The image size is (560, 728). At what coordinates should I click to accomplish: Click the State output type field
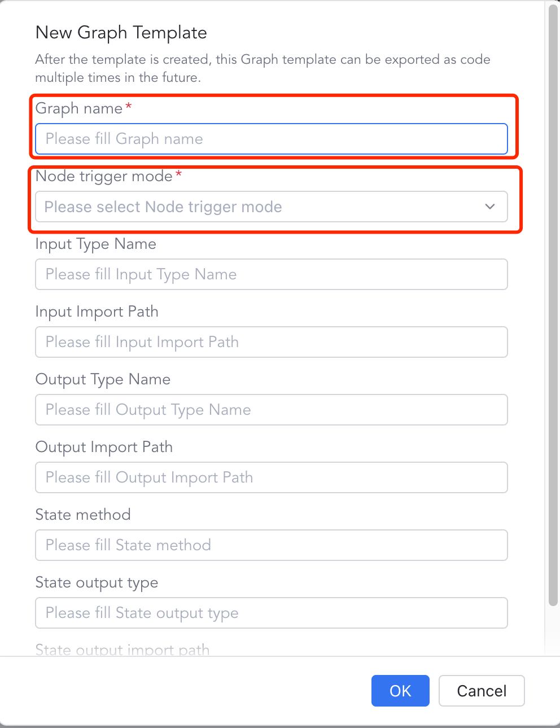271,613
